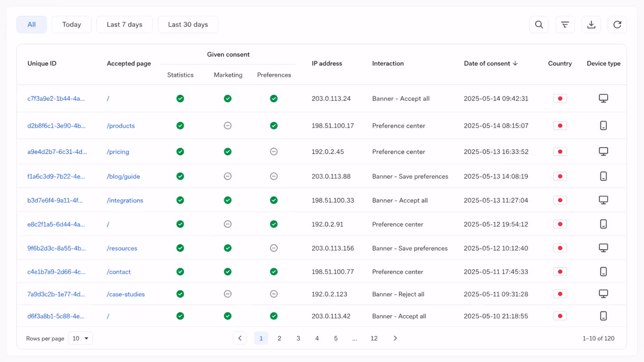Open the /pricing accepted page link
This screenshot has width=644, height=362.
(x=118, y=152)
